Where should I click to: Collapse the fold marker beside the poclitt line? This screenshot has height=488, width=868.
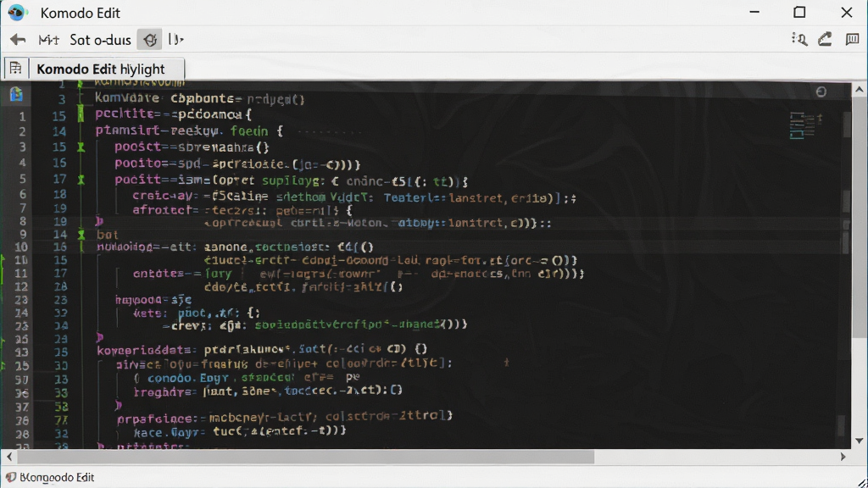(81, 180)
